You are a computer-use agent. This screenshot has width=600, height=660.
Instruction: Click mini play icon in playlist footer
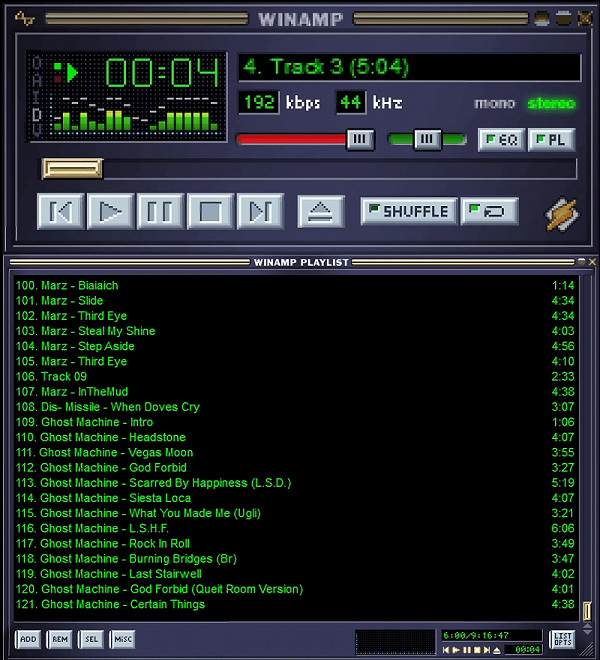456,650
